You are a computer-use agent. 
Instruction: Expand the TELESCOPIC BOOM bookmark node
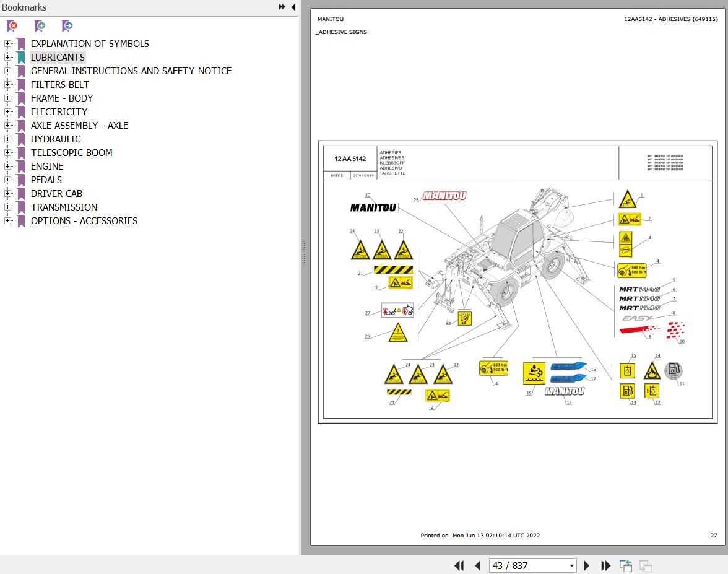pyautogui.click(x=7, y=153)
